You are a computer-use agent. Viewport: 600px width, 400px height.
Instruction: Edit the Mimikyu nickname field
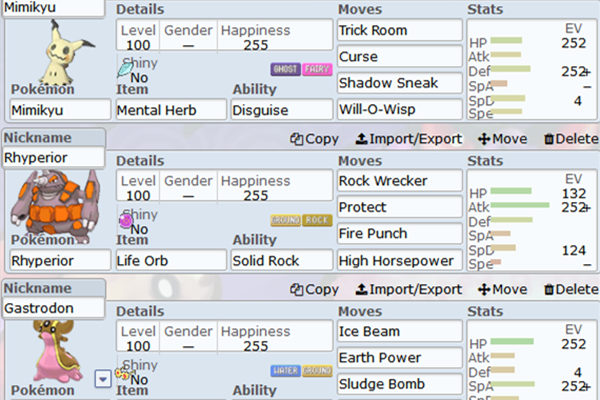tap(53, 8)
